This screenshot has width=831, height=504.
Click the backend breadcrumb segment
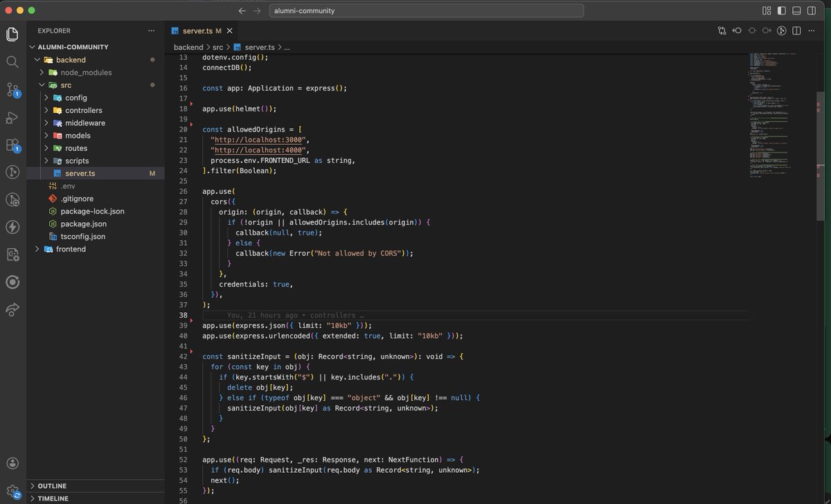(188, 47)
